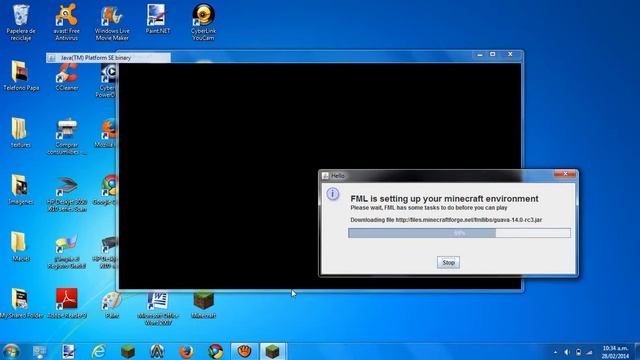Select the Imagenes folder on the desktop

point(20,190)
